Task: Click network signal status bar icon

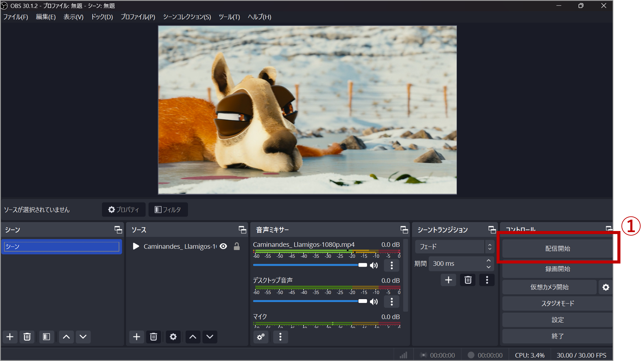Action: pyautogui.click(x=403, y=355)
